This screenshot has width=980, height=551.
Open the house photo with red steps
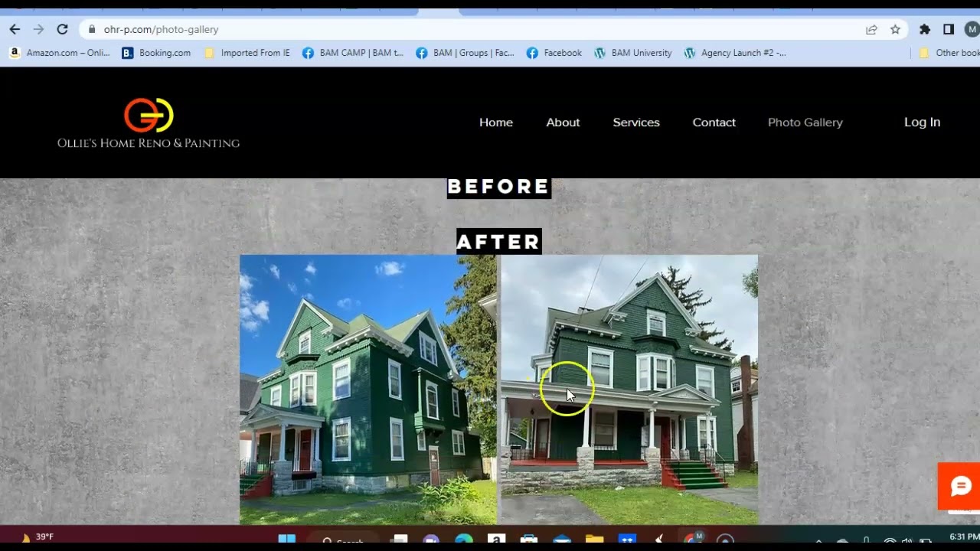click(x=629, y=390)
